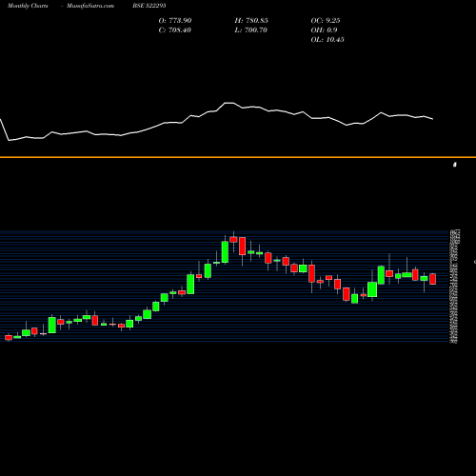Select the high price value 'H: 780.85'
The image size is (476, 476).
coord(251,20)
